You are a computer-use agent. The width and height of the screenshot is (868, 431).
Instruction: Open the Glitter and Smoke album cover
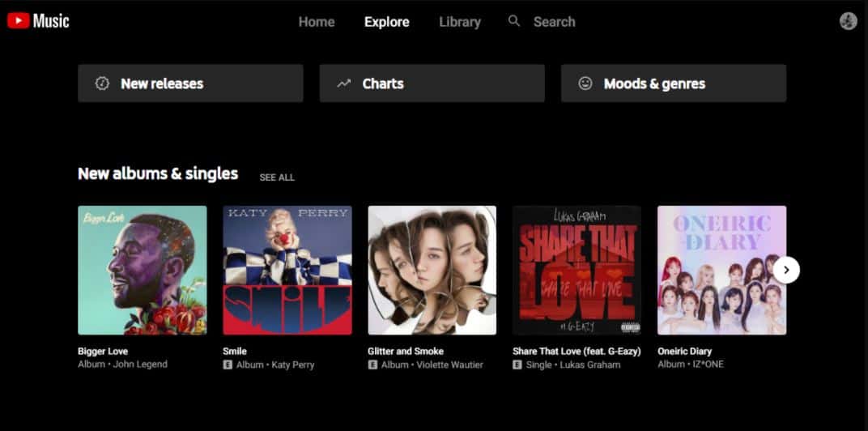click(432, 271)
